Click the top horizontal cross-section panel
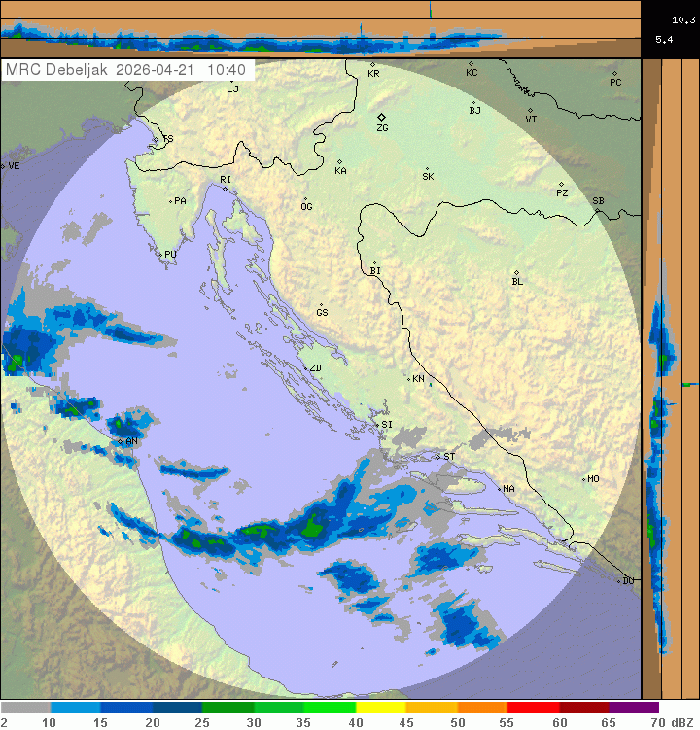The image size is (700, 730). (321, 29)
